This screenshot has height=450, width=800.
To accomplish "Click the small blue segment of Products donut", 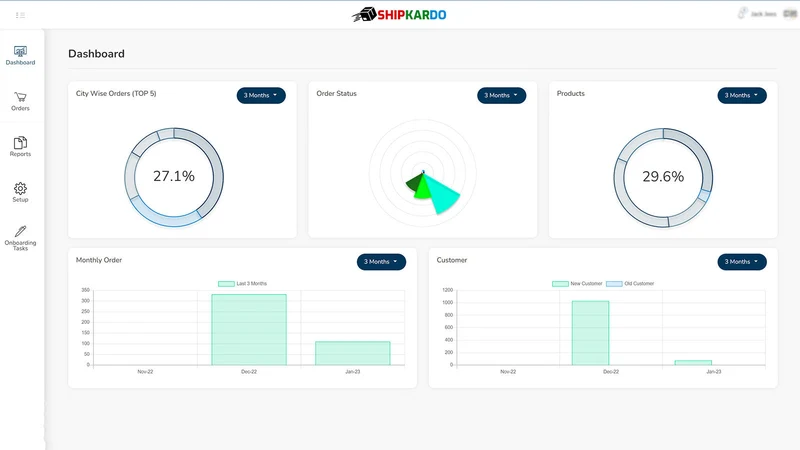I will (x=705, y=195).
